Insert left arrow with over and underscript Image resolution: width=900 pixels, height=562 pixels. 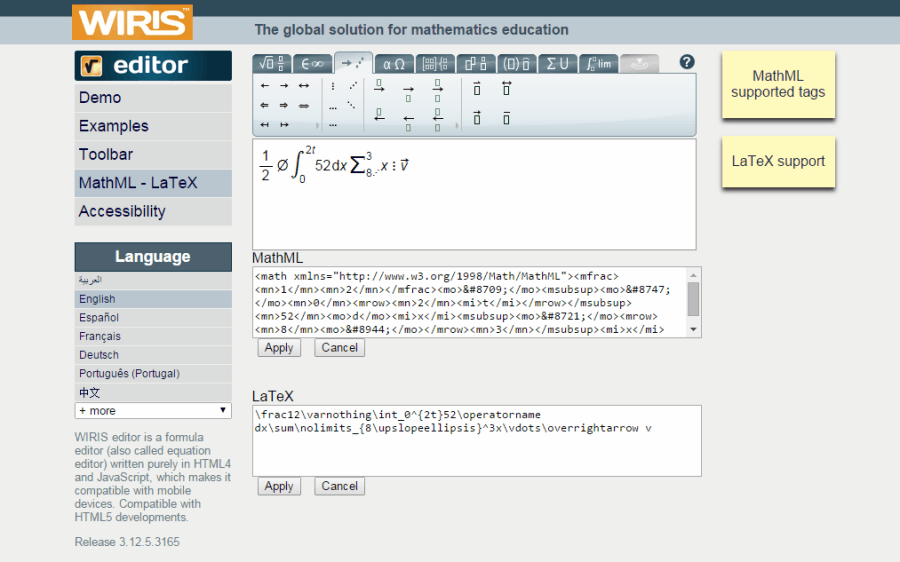point(437,119)
